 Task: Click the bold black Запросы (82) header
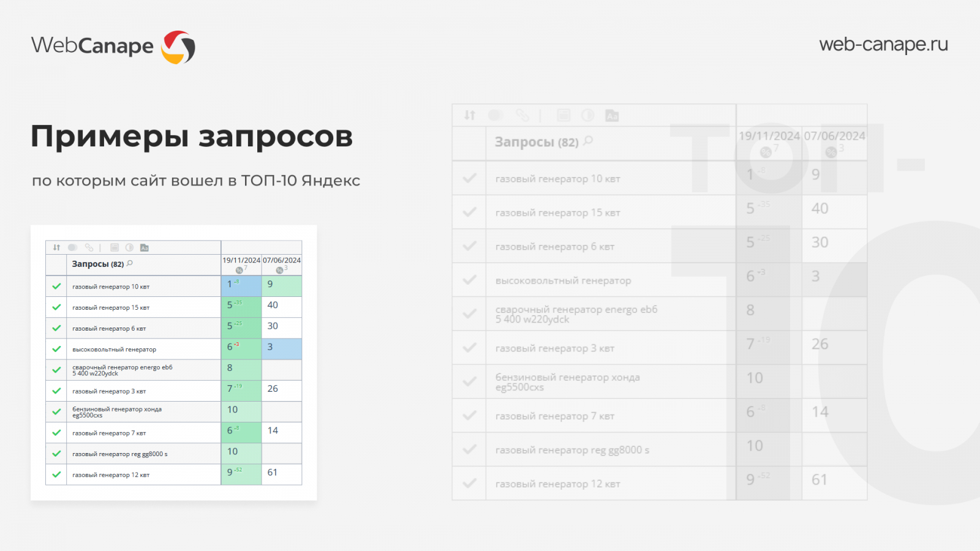pyautogui.click(x=98, y=264)
